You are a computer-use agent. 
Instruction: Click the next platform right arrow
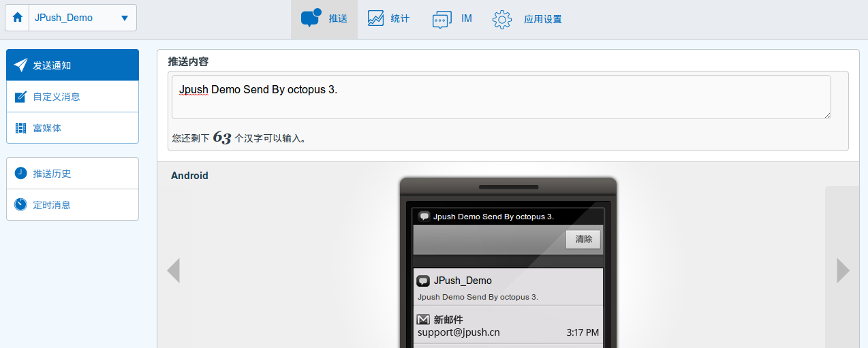(x=843, y=270)
